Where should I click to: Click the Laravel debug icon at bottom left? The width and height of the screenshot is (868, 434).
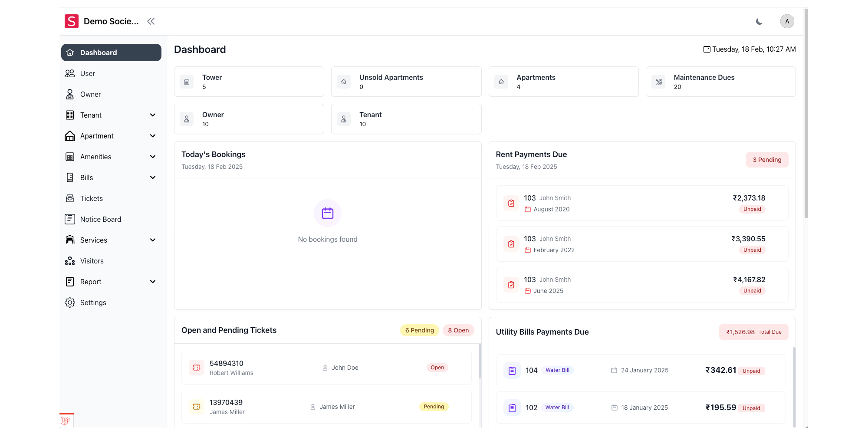(x=65, y=421)
